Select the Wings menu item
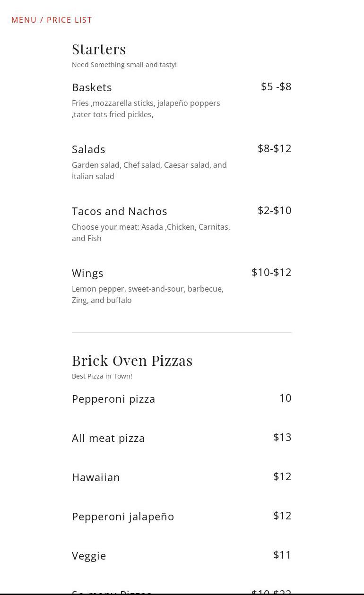 click(87, 273)
